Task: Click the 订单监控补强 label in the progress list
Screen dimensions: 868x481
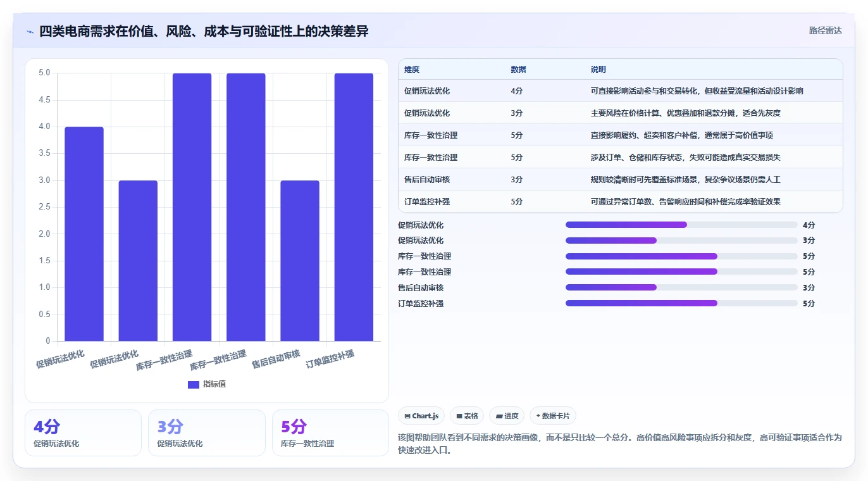Action: click(421, 303)
